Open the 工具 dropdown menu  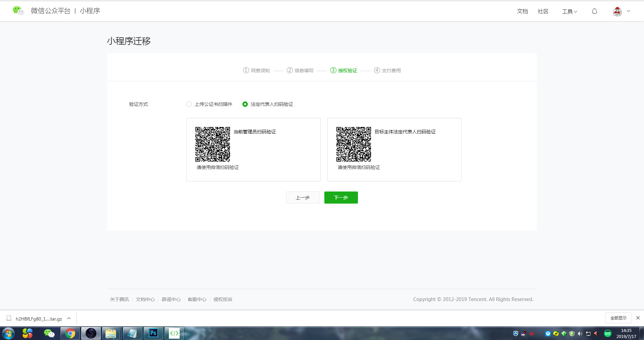tap(569, 11)
